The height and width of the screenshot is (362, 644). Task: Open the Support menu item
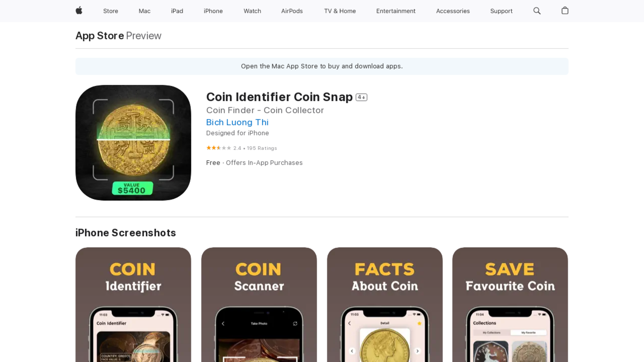tap(501, 11)
